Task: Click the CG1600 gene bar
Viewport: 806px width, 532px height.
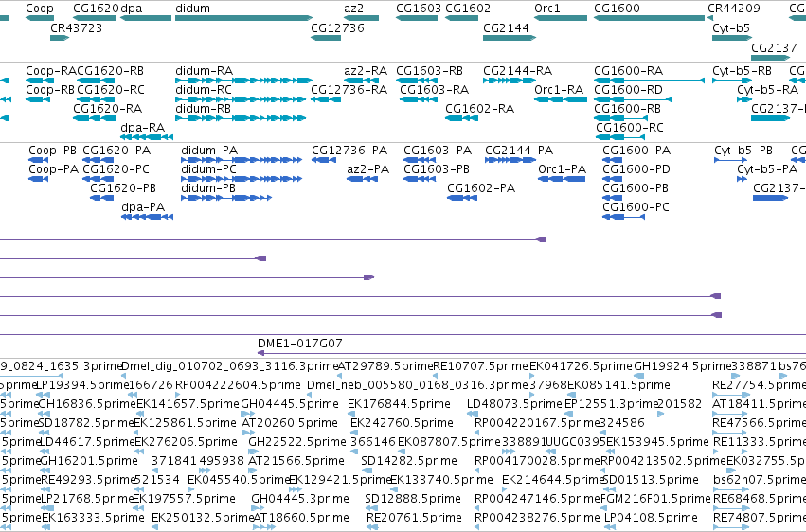Action: point(649,18)
